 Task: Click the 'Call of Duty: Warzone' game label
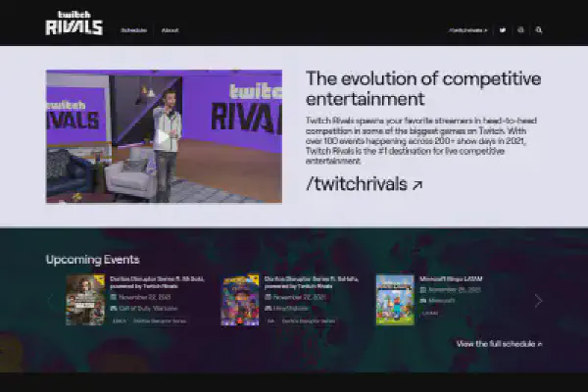[x=148, y=309]
